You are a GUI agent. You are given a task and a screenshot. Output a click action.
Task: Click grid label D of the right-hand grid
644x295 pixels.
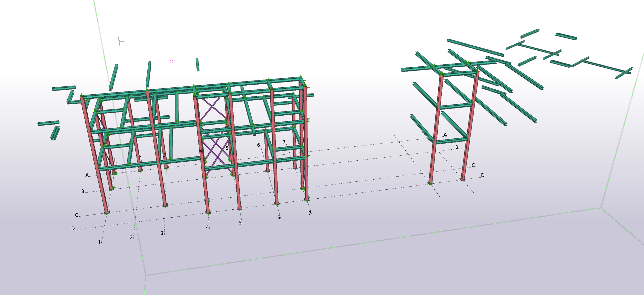click(x=483, y=175)
